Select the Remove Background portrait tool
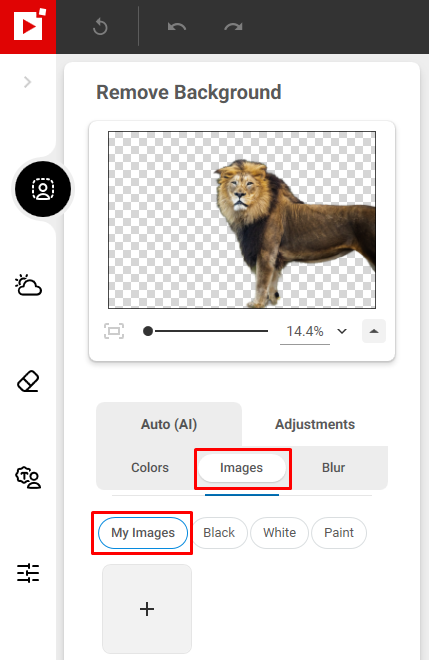The height and width of the screenshot is (660, 429). point(43,189)
